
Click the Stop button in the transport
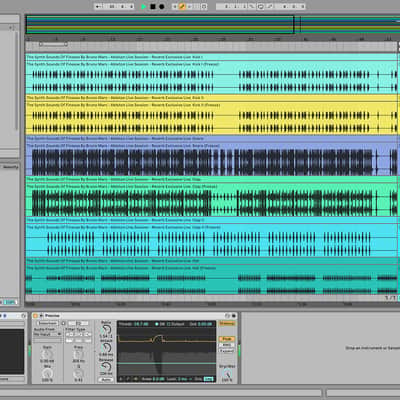click(x=153, y=6)
